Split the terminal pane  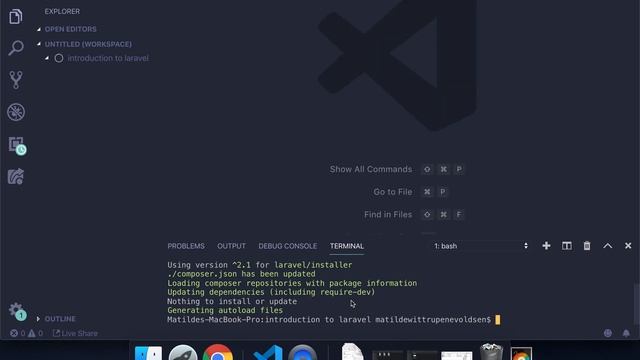click(x=567, y=246)
